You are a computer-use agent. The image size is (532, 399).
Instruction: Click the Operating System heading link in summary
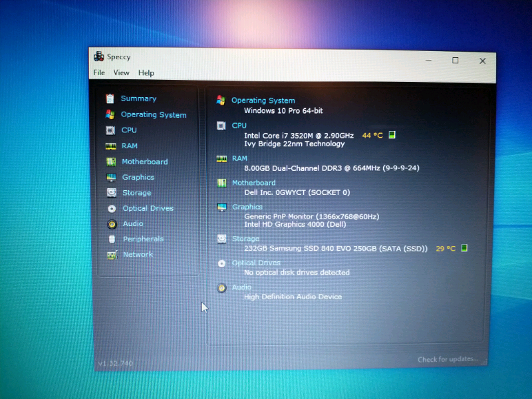click(x=263, y=100)
